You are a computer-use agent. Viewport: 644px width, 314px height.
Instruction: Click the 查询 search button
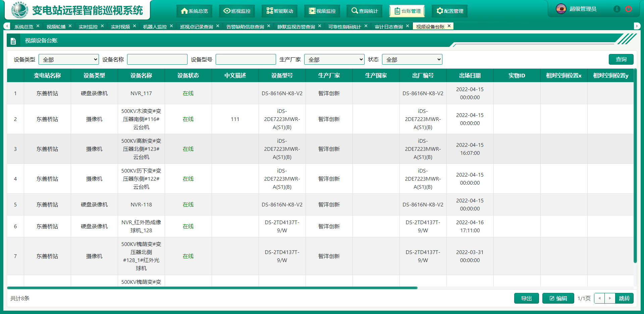point(621,59)
